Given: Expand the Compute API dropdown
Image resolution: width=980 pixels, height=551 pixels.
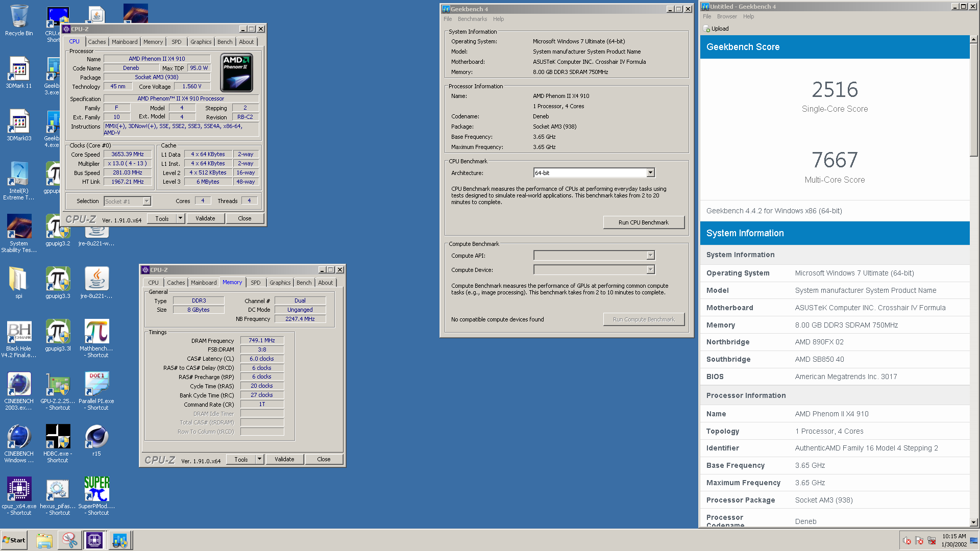Looking at the screenshot, I should 650,255.
